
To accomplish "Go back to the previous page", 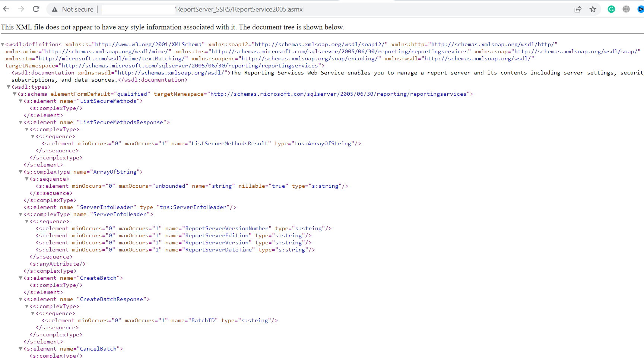I will tap(6, 9).
